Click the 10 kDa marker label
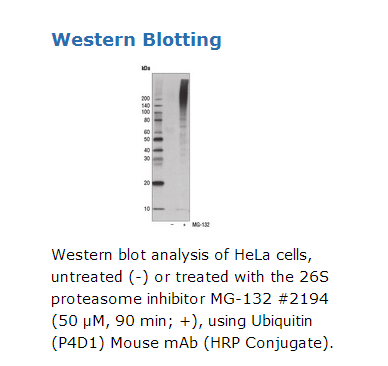Screen dimensions: 388x366 click(x=147, y=209)
